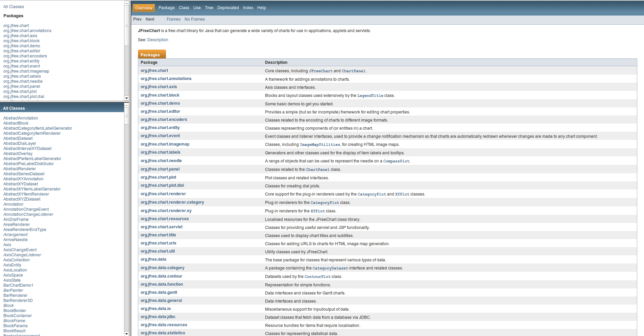
Task: Open AxisChangeEvent class
Action: pyautogui.click(x=20, y=250)
